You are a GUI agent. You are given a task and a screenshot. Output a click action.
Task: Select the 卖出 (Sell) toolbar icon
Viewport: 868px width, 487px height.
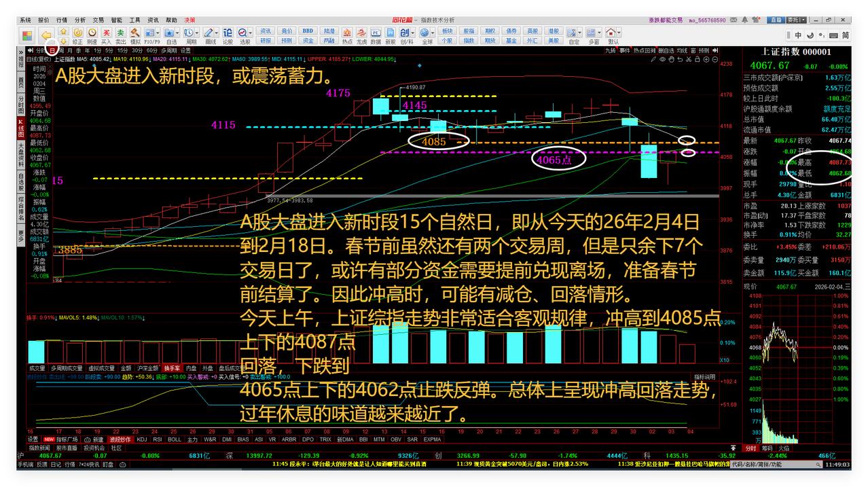(x=120, y=32)
